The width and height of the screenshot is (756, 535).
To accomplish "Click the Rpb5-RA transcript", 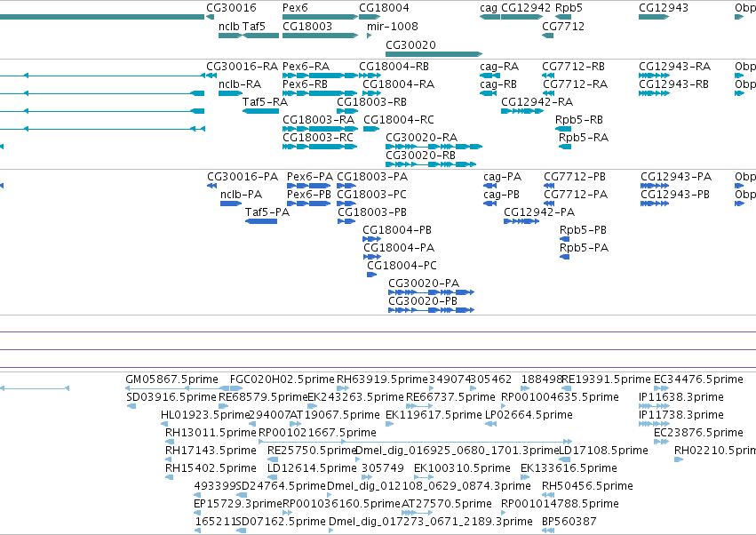I will tap(565, 147).
